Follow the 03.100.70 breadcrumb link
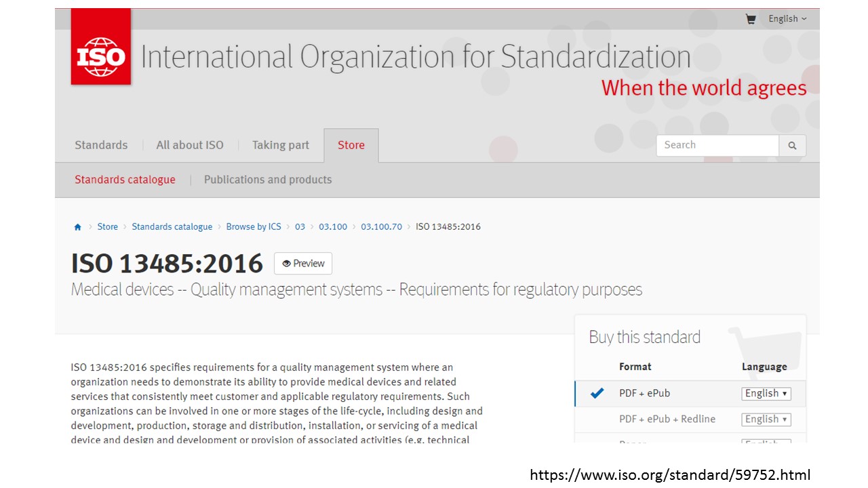 click(x=381, y=227)
